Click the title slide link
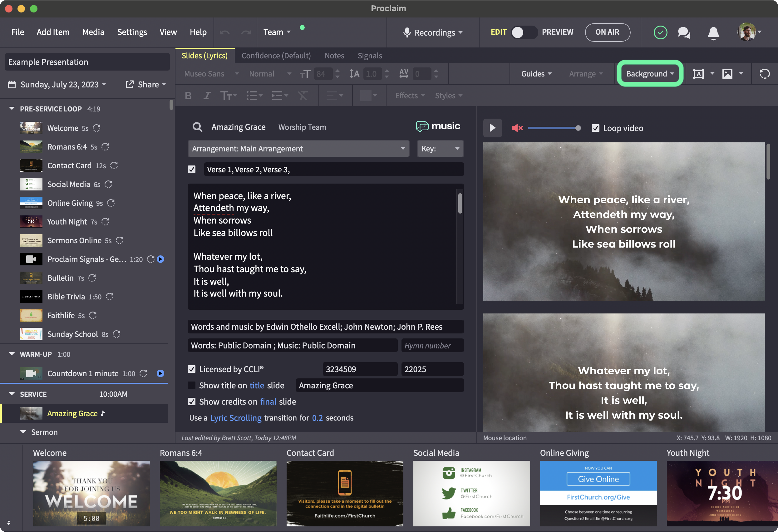The height and width of the screenshot is (532, 778). click(257, 385)
